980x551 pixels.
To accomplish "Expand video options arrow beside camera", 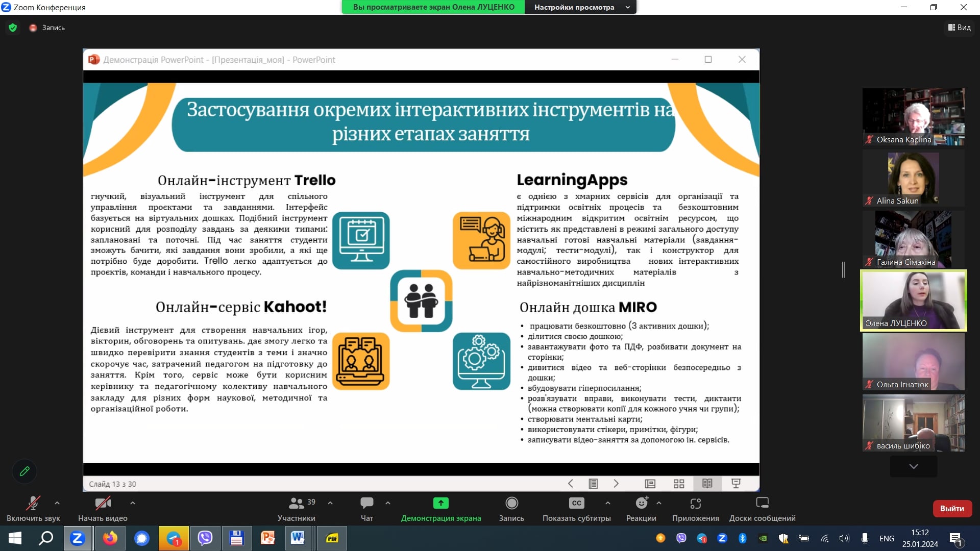I will [133, 503].
